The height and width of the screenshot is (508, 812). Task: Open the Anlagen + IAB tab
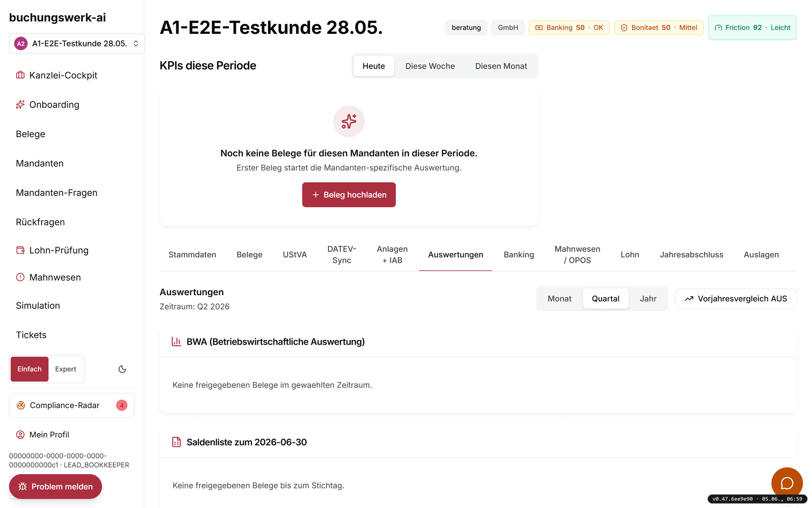pos(392,254)
